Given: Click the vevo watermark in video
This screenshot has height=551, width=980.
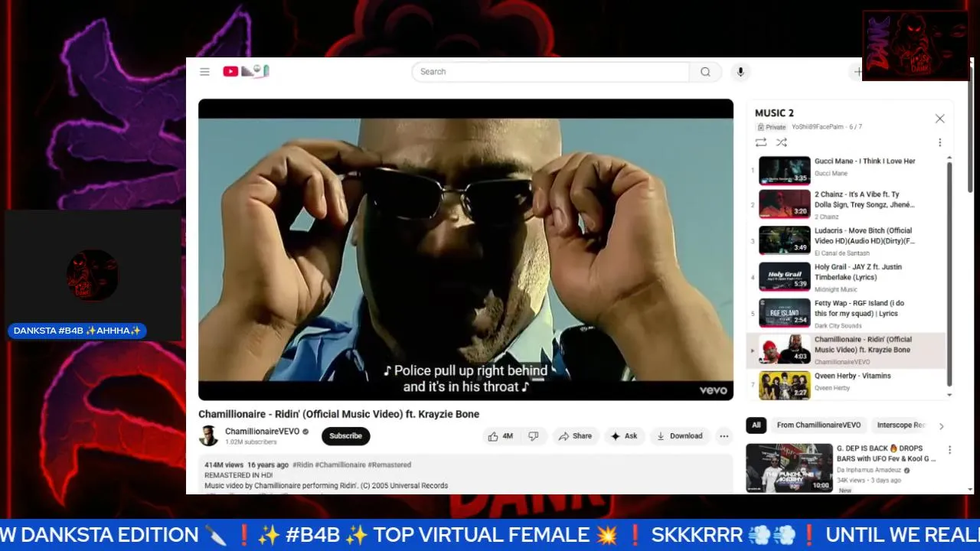Looking at the screenshot, I should click(713, 390).
